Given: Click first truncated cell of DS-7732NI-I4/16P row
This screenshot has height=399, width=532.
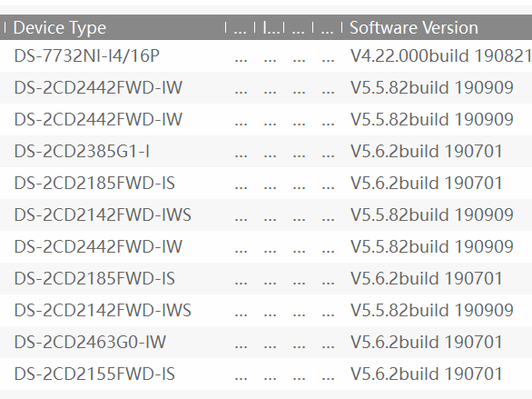Looking at the screenshot, I should 241,56.
